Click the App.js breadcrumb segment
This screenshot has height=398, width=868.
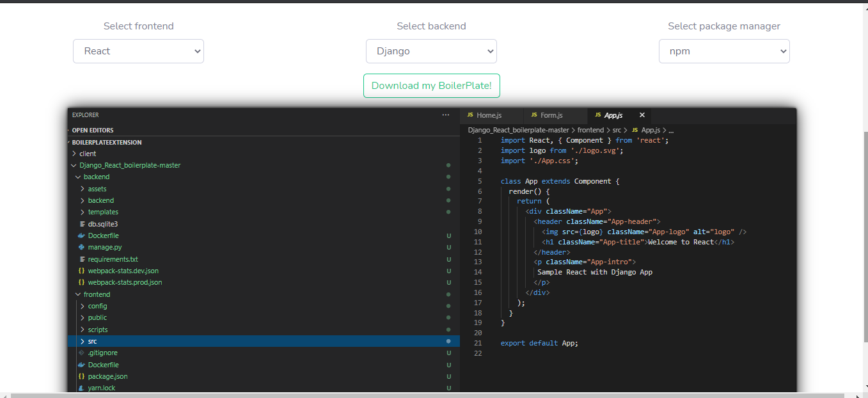(x=651, y=130)
